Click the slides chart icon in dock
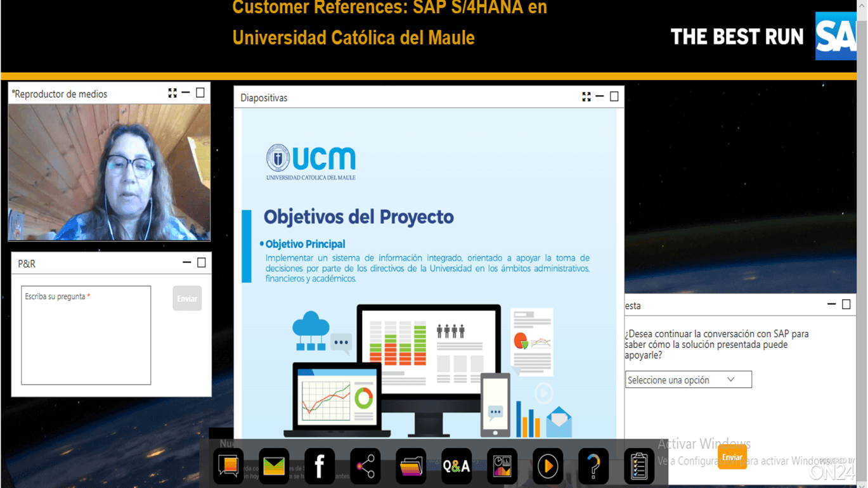868x488 pixels. (x=502, y=466)
